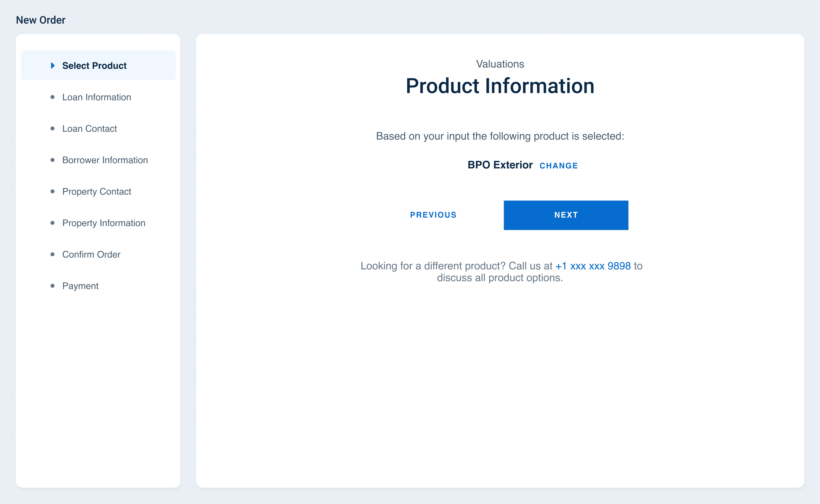The height and width of the screenshot is (504, 820).
Task: Click the PREVIOUS button
Action: (433, 215)
